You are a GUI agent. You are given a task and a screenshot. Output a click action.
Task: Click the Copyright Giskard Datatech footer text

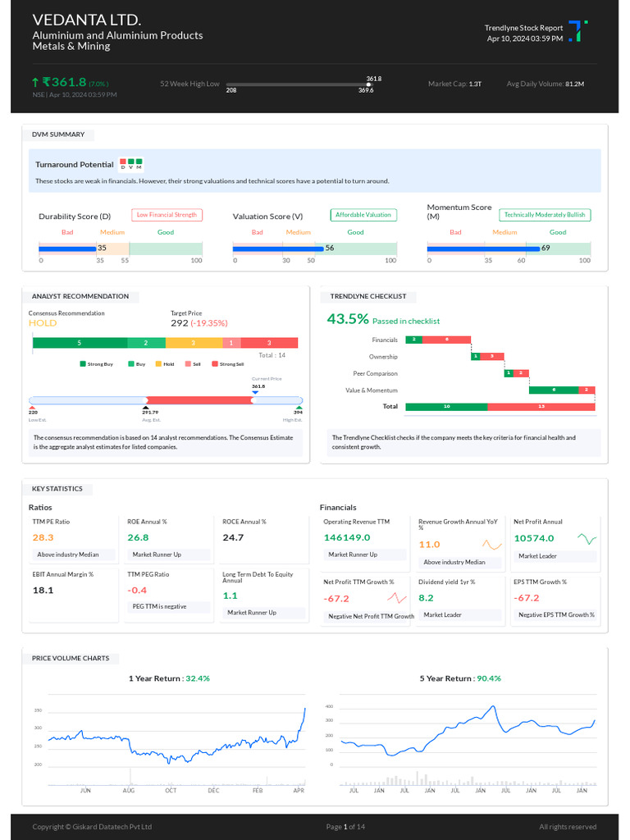click(92, 827)
